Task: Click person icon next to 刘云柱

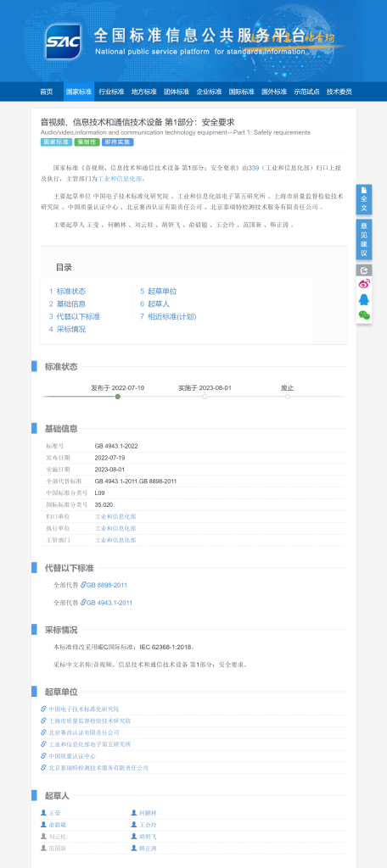Action: pyautogui.click(x=43, y=836)
